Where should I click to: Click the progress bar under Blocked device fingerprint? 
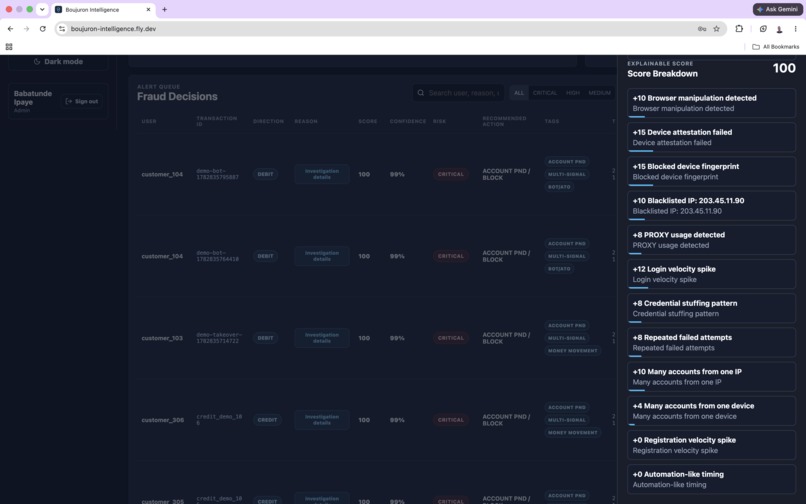(640, 185)
